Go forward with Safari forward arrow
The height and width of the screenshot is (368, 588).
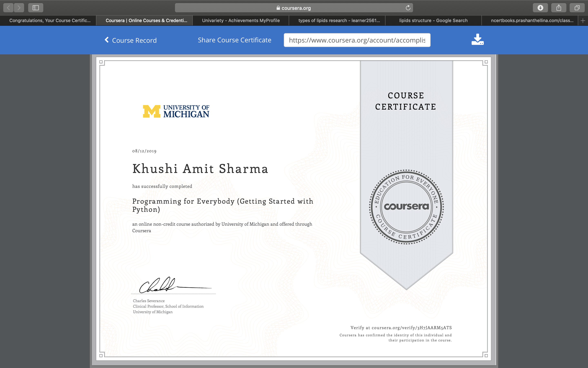point(19,8)
